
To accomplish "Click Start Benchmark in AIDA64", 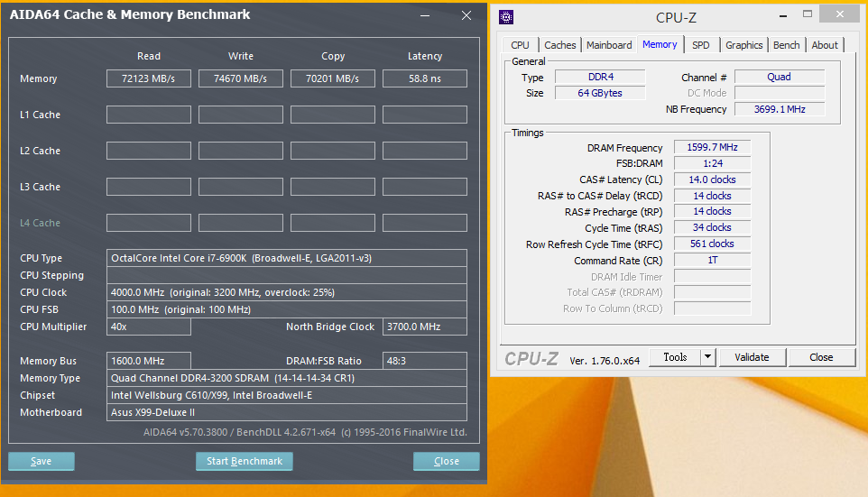I will point(245,461).
